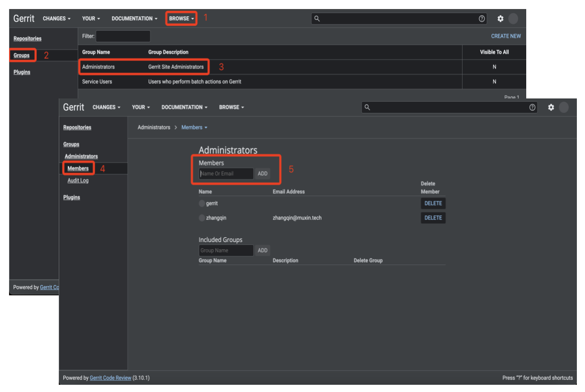Screen dimensions: 585x392
Task: Delete member zhangqin from Administrators
Action: 433,218
